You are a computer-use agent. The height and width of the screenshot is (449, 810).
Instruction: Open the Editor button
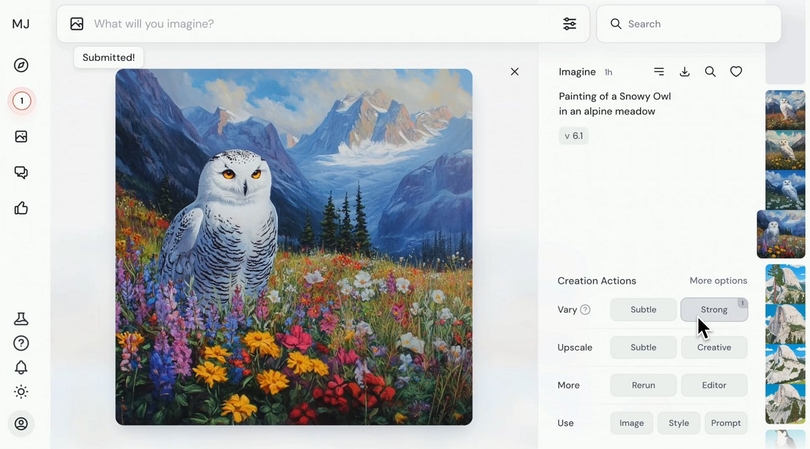pyautogui.click(x=714, y=385)
